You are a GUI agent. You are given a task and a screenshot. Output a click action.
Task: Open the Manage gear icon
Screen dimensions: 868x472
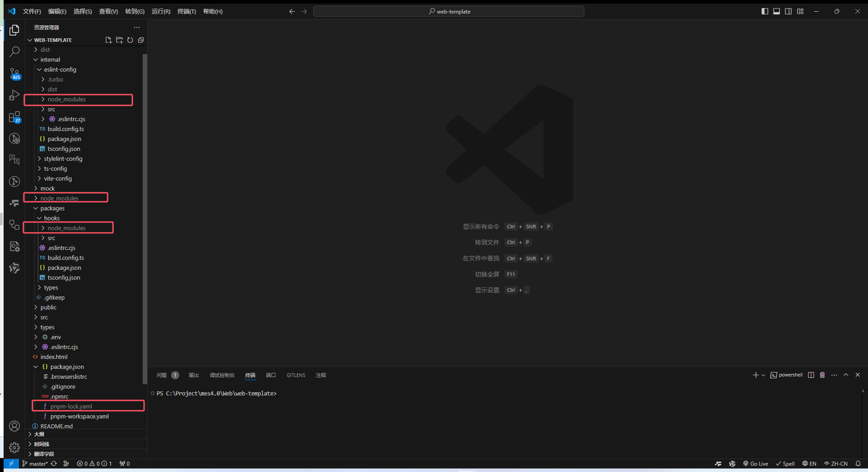[14, 447]
